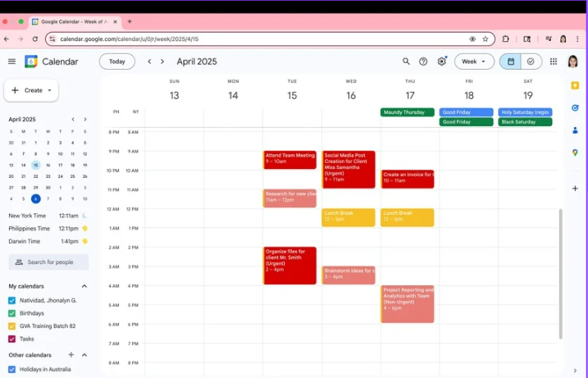Screen dimensions: 588x378
Task: Collapse Other calendars section
Action: tap(84, 355)
